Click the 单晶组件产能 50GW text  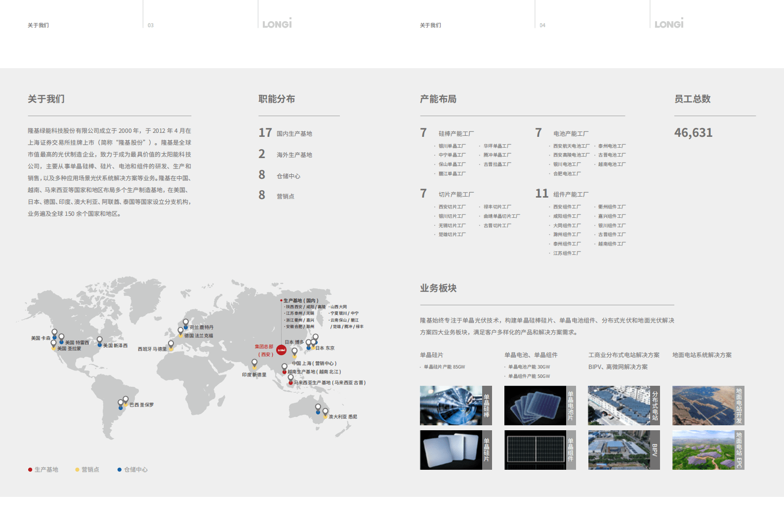pos(529,376)
